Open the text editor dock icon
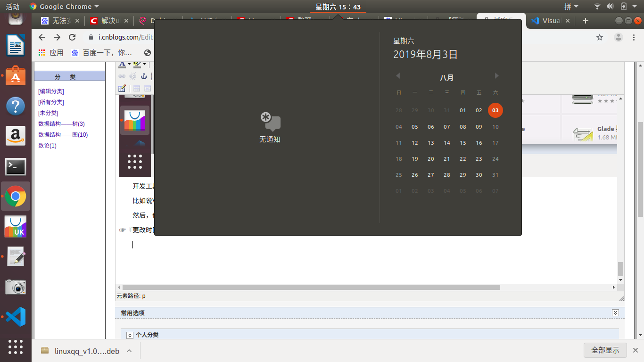This screenshot has width=644, height=362. [x=16, y=257]
